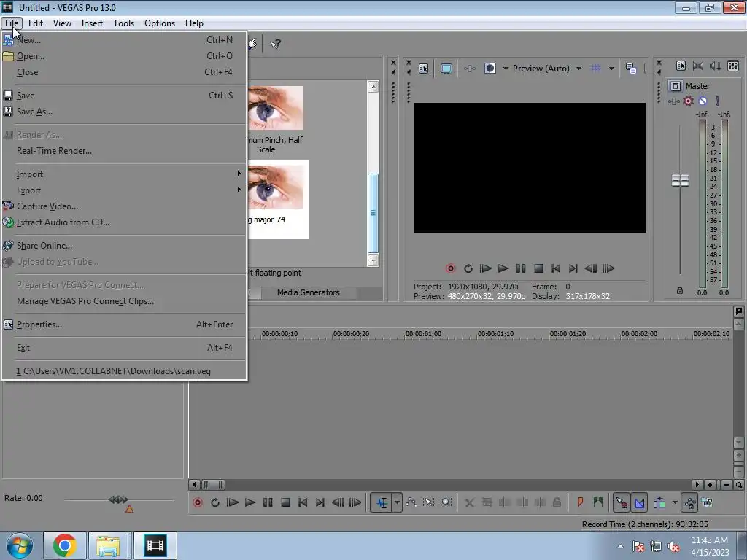This screenshot has width=747, height=560.
Task: Open Audio Properties icon in Master Bus toolbar
Action: [681, 66]
